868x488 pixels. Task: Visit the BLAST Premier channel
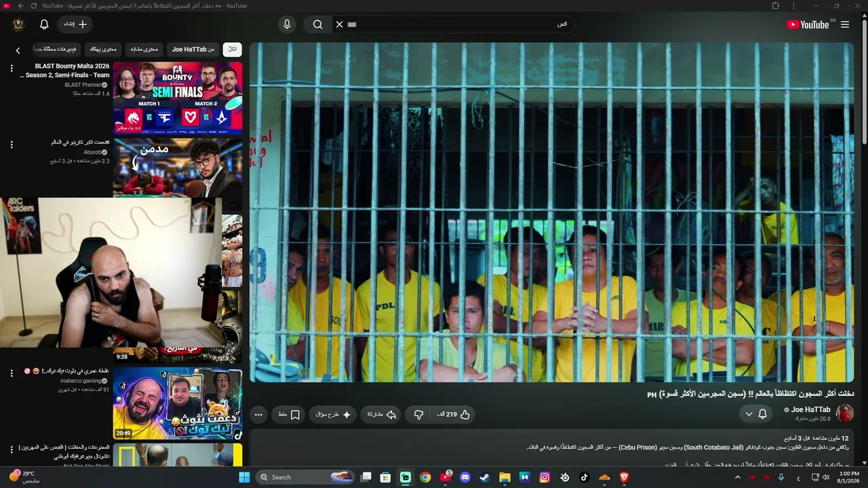[x=83, y=85]
